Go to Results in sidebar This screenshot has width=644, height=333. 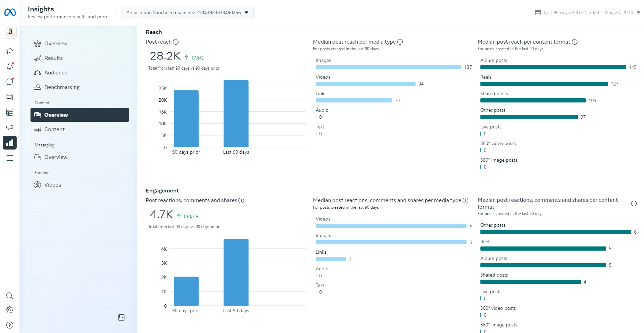[53, 58]
